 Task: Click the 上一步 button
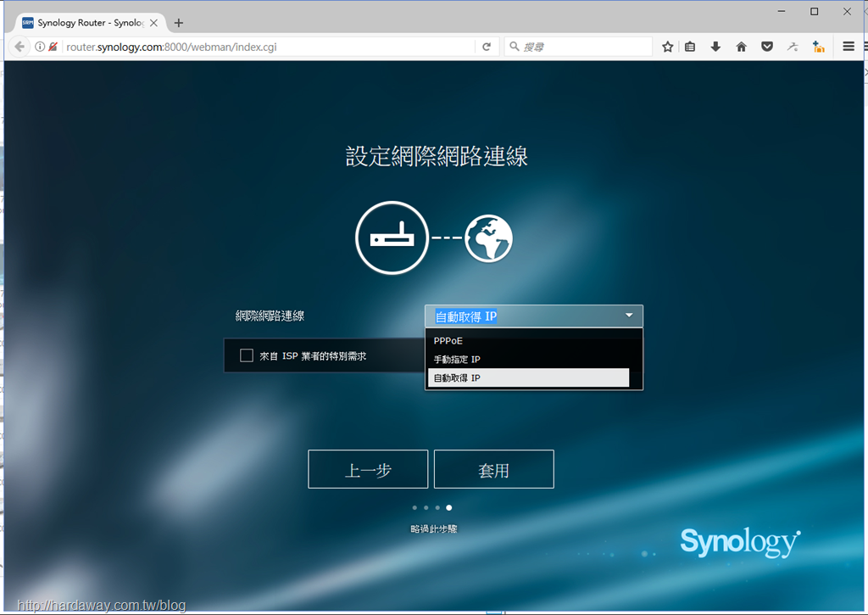pyautogui.click(x=368, y=469)
